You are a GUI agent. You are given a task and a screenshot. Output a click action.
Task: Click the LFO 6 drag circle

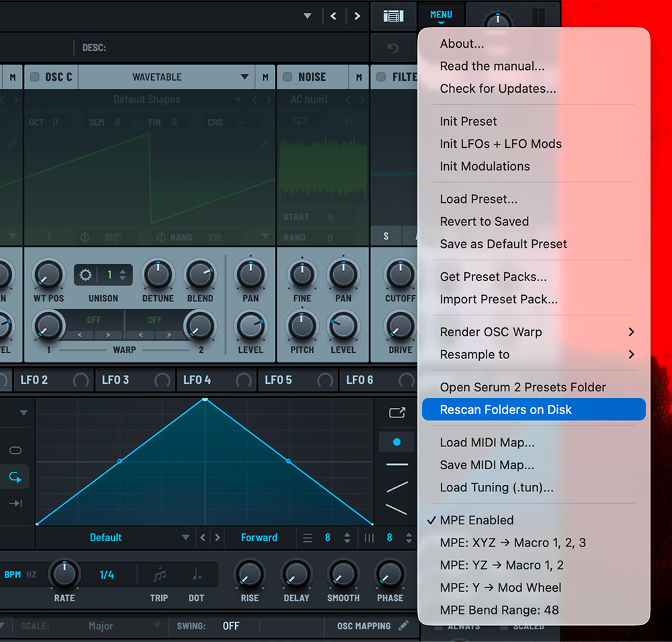[x=407, y=380]
